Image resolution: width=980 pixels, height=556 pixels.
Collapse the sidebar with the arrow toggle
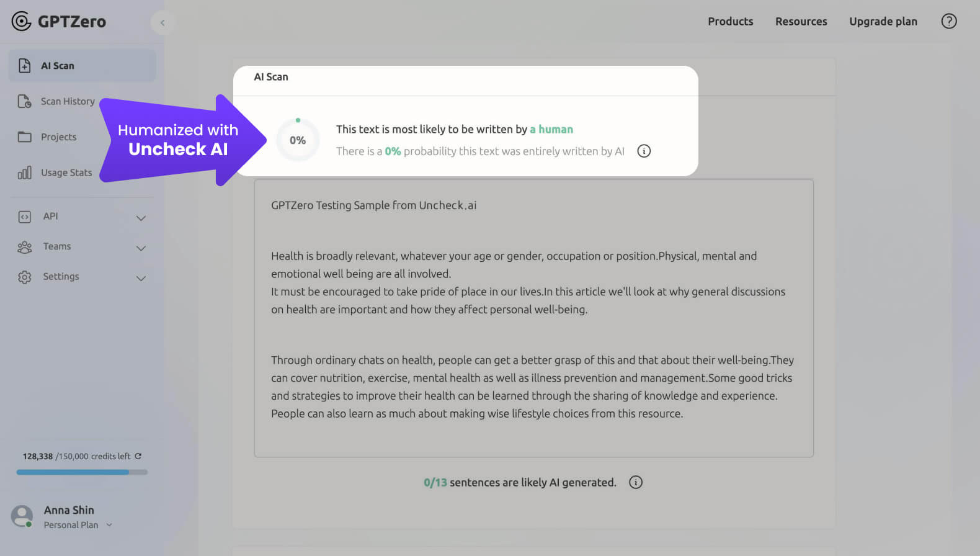click(x=163, y=22)
